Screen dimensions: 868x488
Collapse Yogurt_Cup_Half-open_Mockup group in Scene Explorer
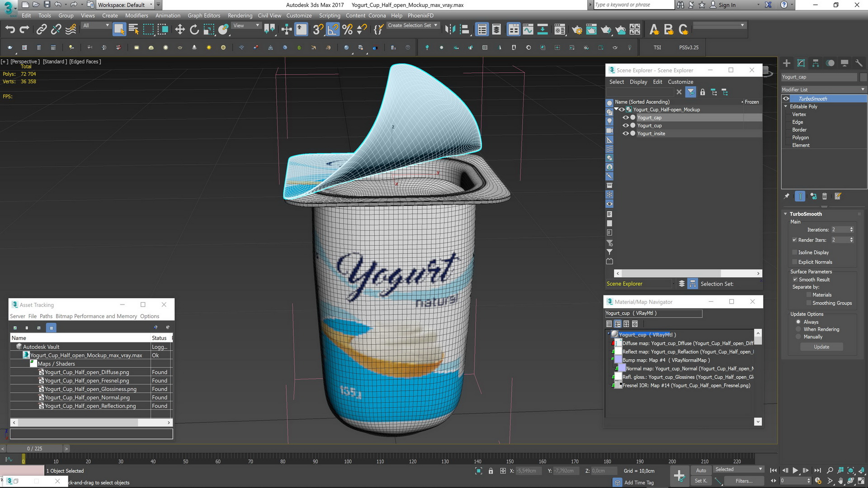click(616, 109)
